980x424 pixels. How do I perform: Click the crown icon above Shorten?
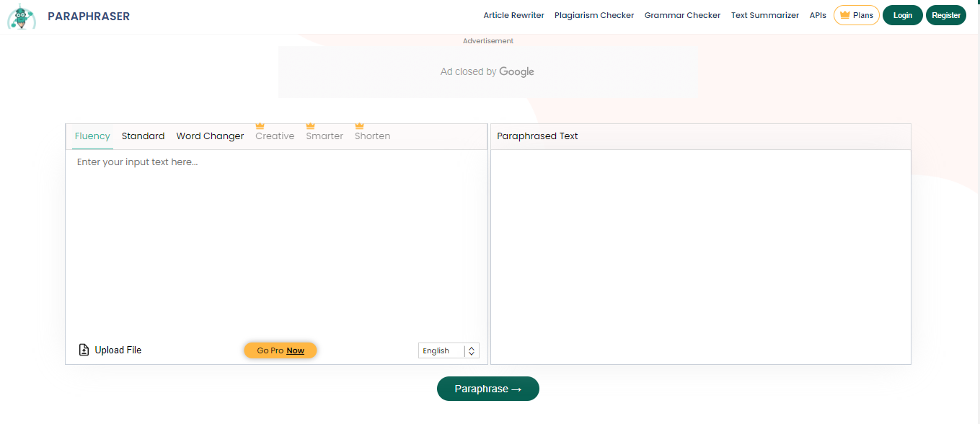pyautogui.click(x=359, y=126)
